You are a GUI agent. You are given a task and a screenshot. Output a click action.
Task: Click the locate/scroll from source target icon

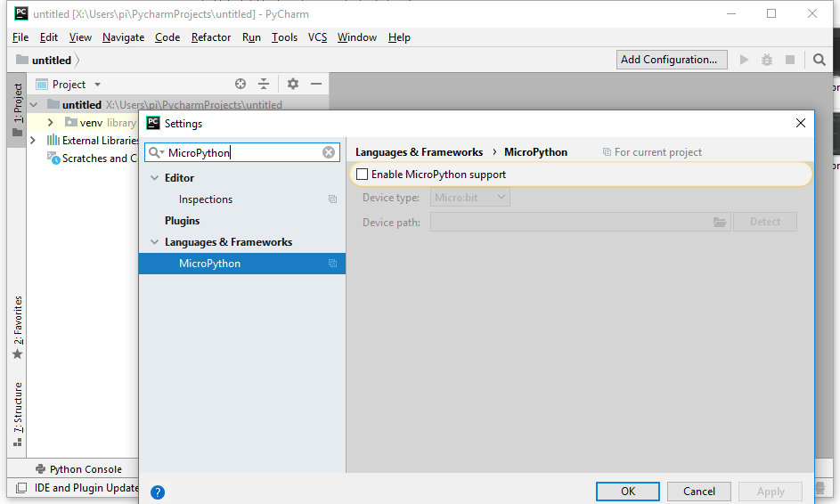pyautogui.click(x=241, y=84)
